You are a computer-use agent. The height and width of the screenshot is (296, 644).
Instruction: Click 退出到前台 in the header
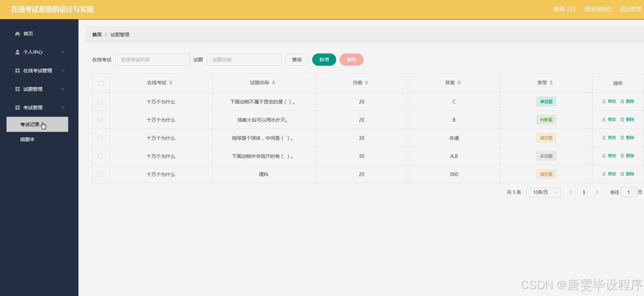pos(598,9)
